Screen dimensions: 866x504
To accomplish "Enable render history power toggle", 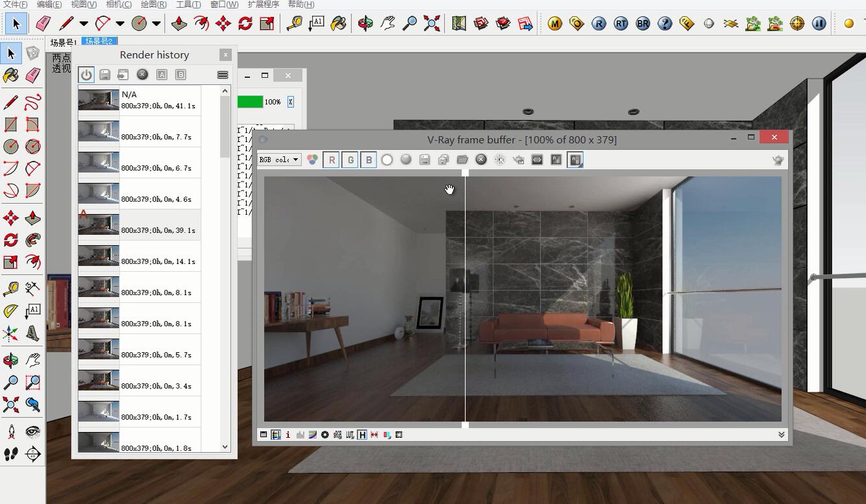I will pos(86,75).
